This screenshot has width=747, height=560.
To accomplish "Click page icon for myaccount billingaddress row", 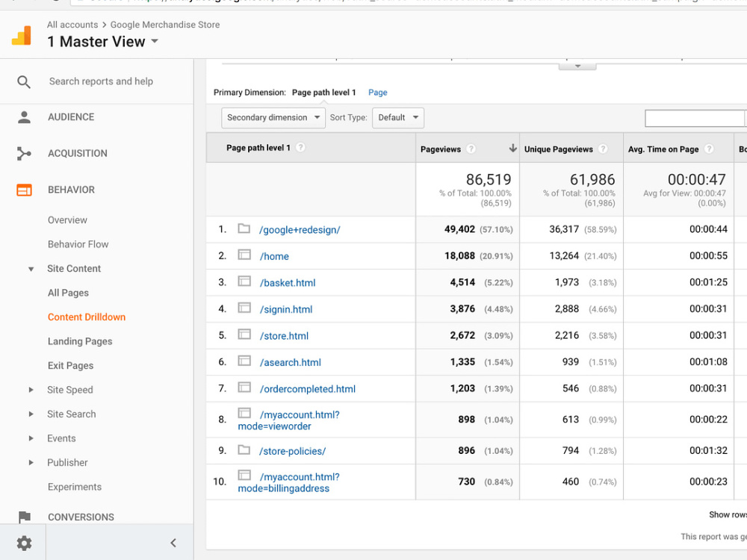I will pyautogui.click(x=244, y=475).
